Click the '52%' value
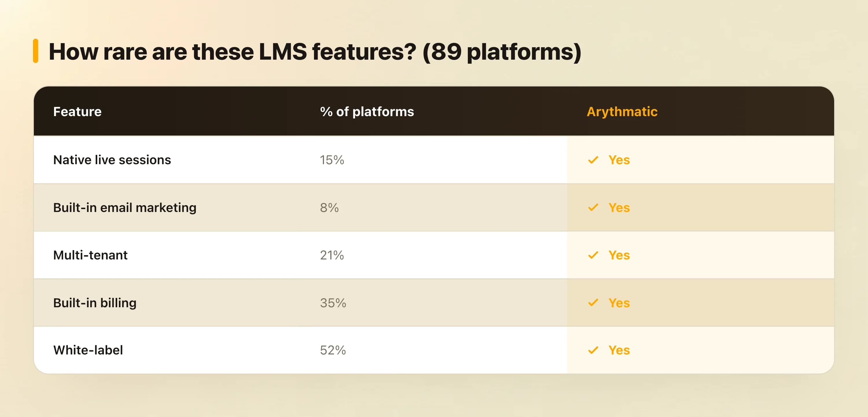This screenshot has width=868, height=417. (333, 350)
